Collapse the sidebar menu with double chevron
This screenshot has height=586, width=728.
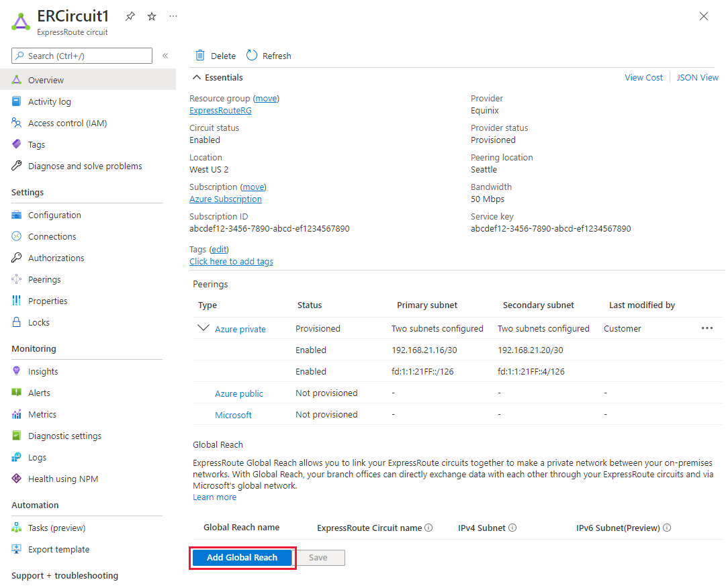pos(165,56)
